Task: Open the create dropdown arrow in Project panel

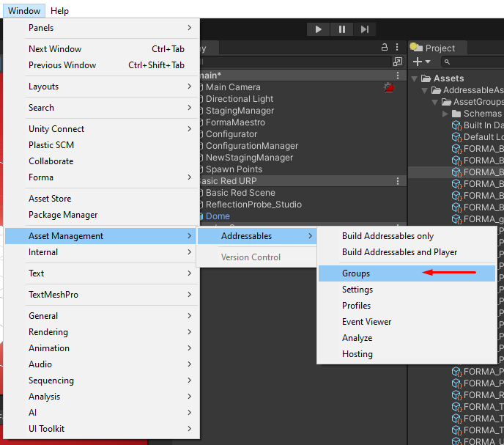Action: point(428,62)
